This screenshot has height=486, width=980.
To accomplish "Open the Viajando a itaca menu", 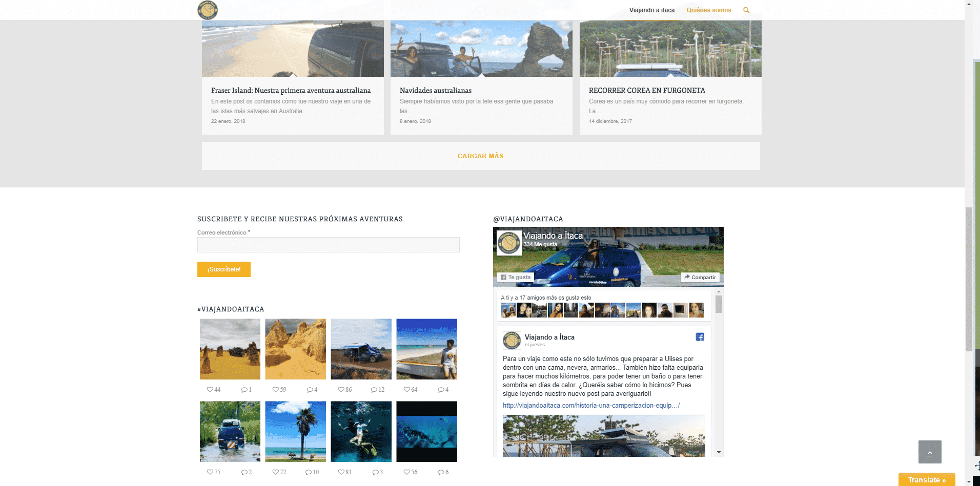I will tap(651, 10).
